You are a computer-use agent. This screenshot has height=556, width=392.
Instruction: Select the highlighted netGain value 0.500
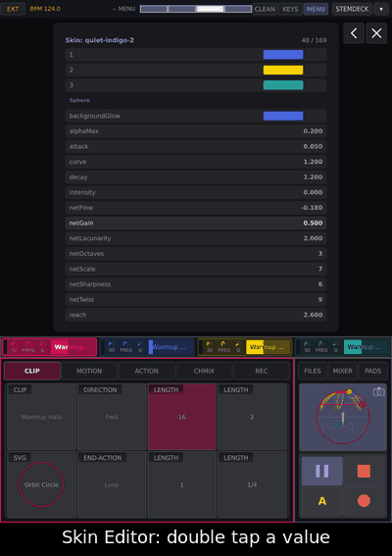[x=313, y=223]
